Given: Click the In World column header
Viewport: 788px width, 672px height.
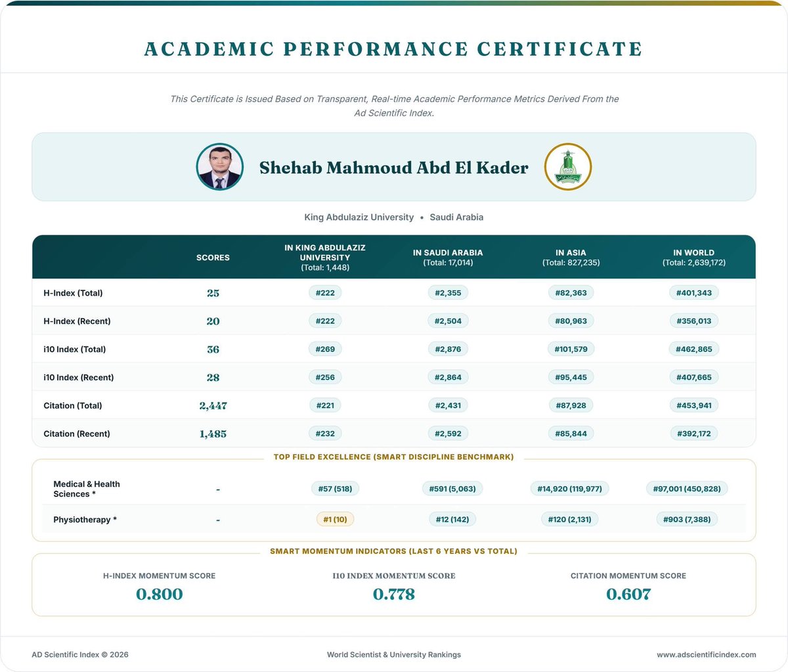Looking at the screenshot, I should pos(694,258).
